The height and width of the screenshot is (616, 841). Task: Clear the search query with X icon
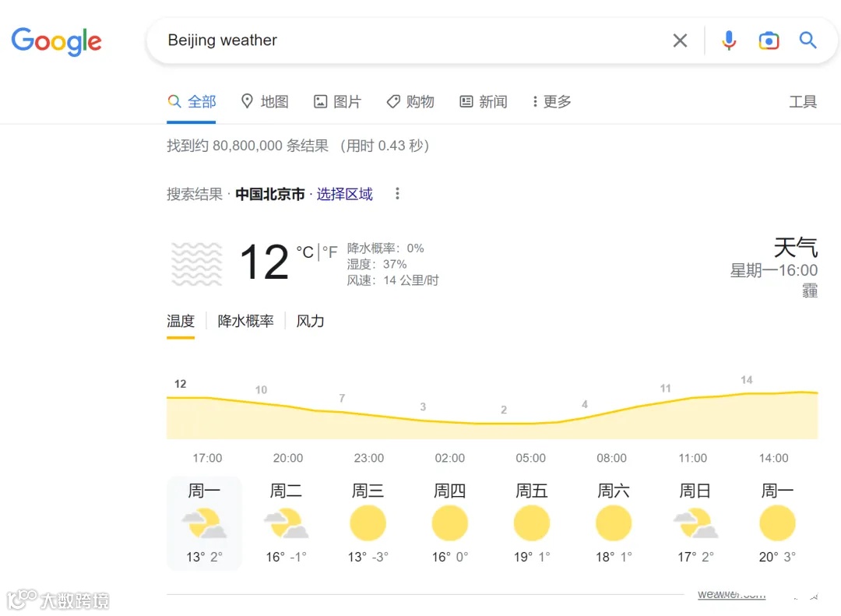pyautogui.click(x=680, y=40)
